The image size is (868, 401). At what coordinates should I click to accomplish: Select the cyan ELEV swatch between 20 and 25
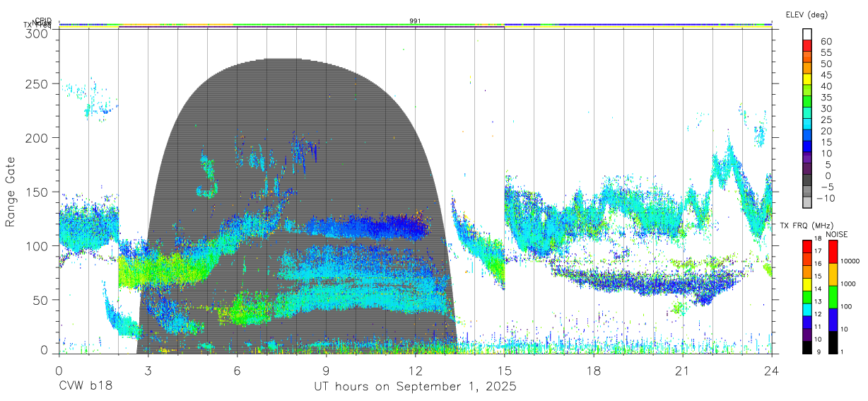point(808,124)
